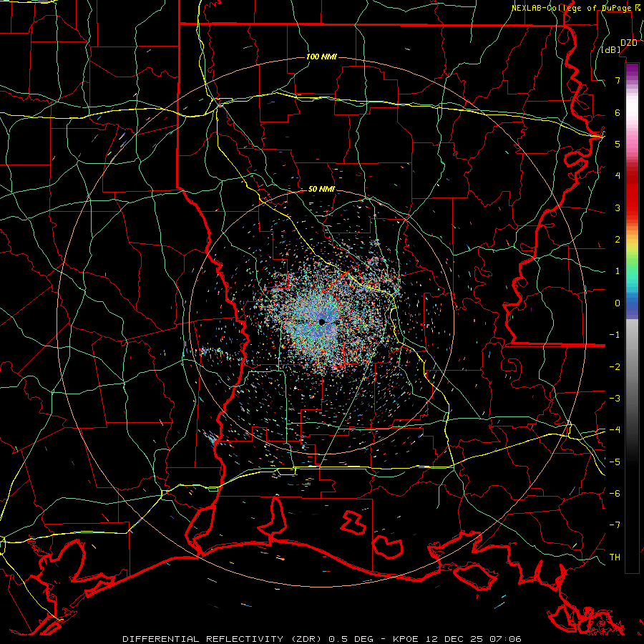The height and width of the screenshot is (644, 644).
Task: Click the TH threshold scale label
Action: 615,557
